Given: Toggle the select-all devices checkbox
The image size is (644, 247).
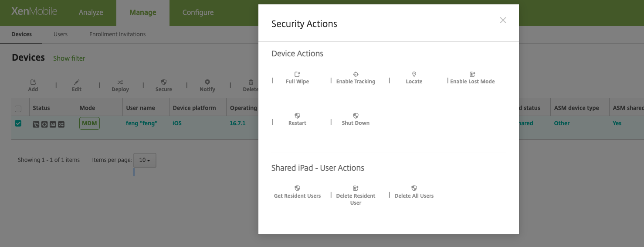Looking at the screenshot, I should (x=18, y=108).
